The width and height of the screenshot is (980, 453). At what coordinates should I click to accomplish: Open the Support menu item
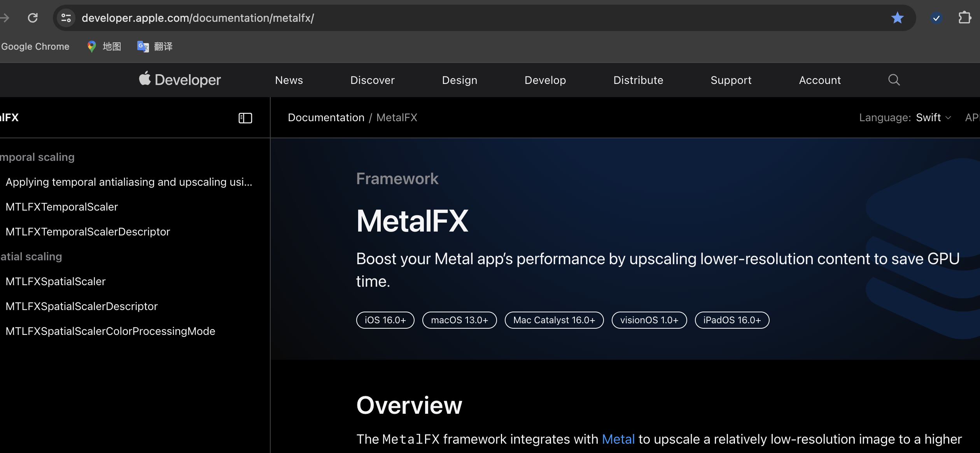pyautogui.click(x=731, y=80)
